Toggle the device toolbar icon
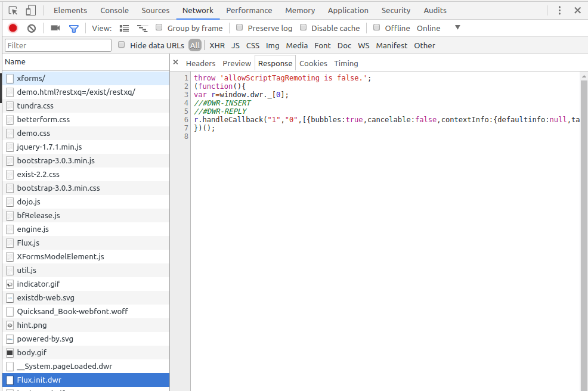The height and width of the screenshot is (391, 588). [x=31, y=11]
